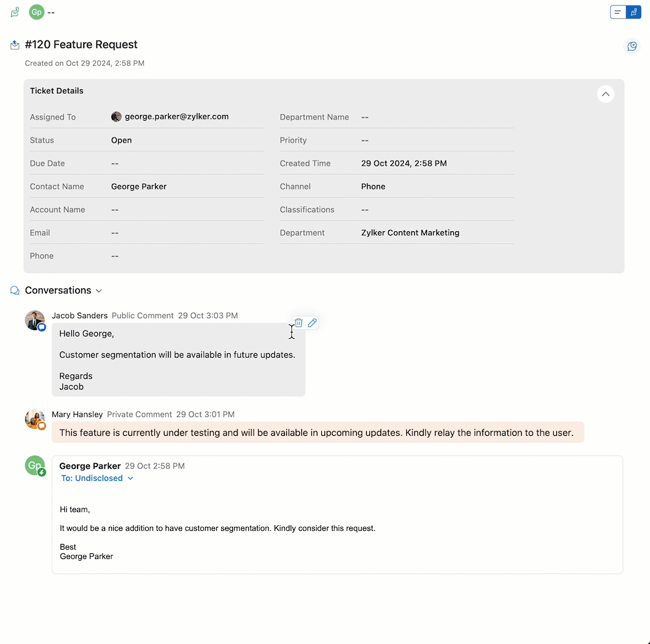
Task: Open george.parker@zylker.com assignee field
Action: coord(170,116)
